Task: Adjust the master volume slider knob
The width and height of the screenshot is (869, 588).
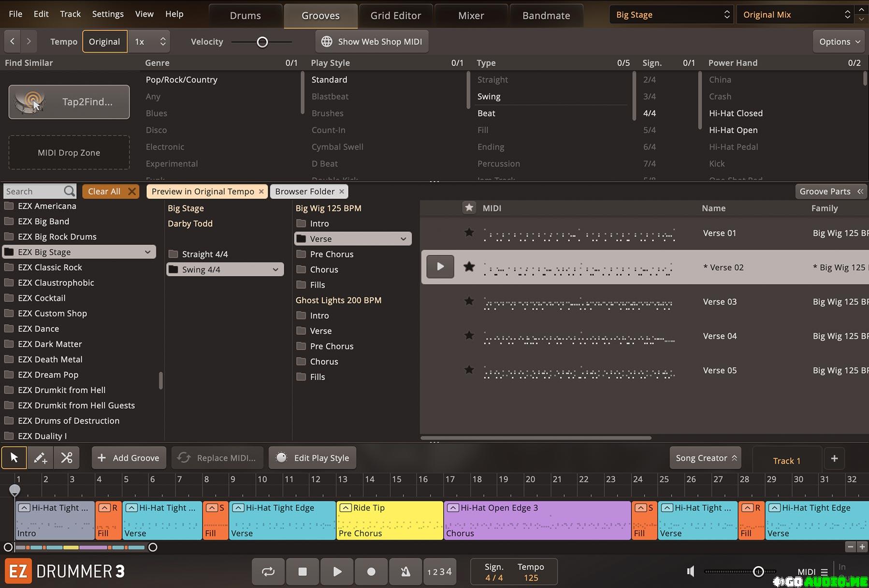Action: pyautogui.click(x=758, y=572)
